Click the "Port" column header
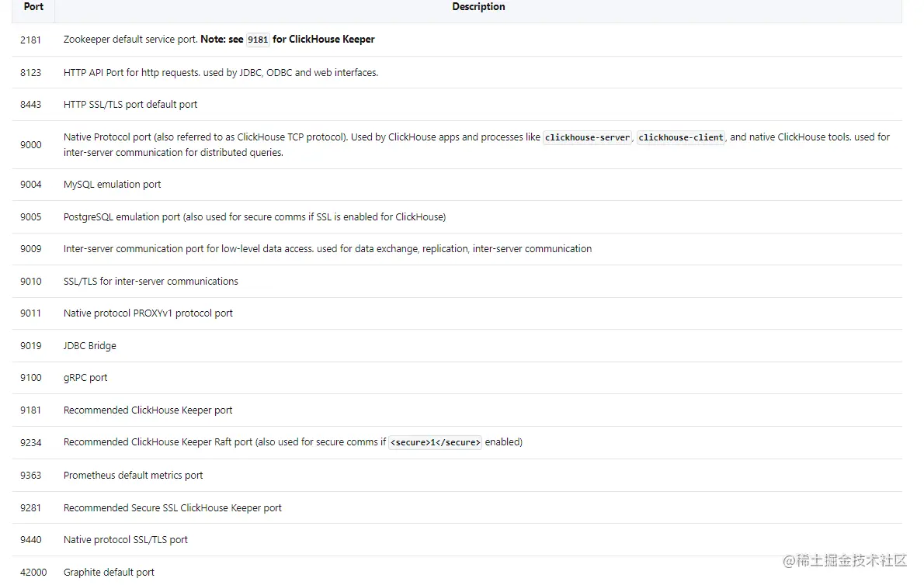924x585 pixels. coord(33,7)
